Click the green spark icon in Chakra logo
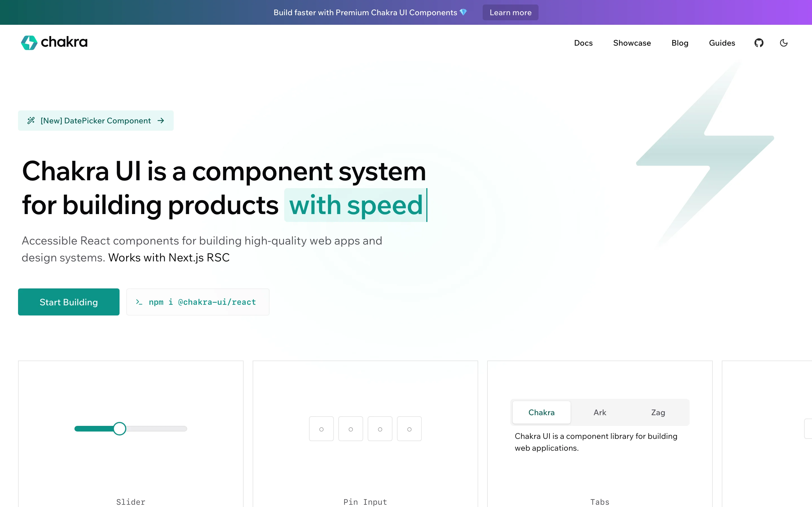The height and width of the screenshot is (507, 812). click(29, 43)
